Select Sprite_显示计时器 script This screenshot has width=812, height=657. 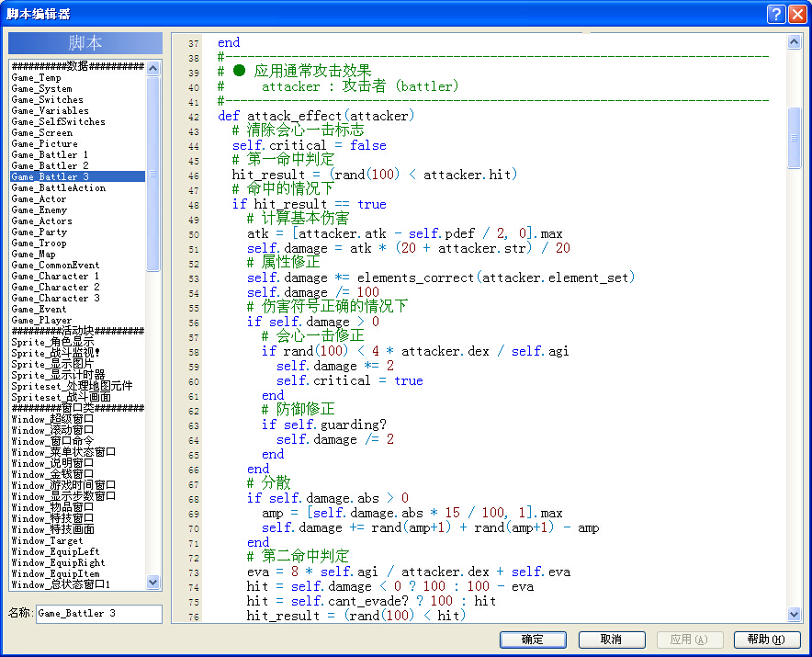78,375
